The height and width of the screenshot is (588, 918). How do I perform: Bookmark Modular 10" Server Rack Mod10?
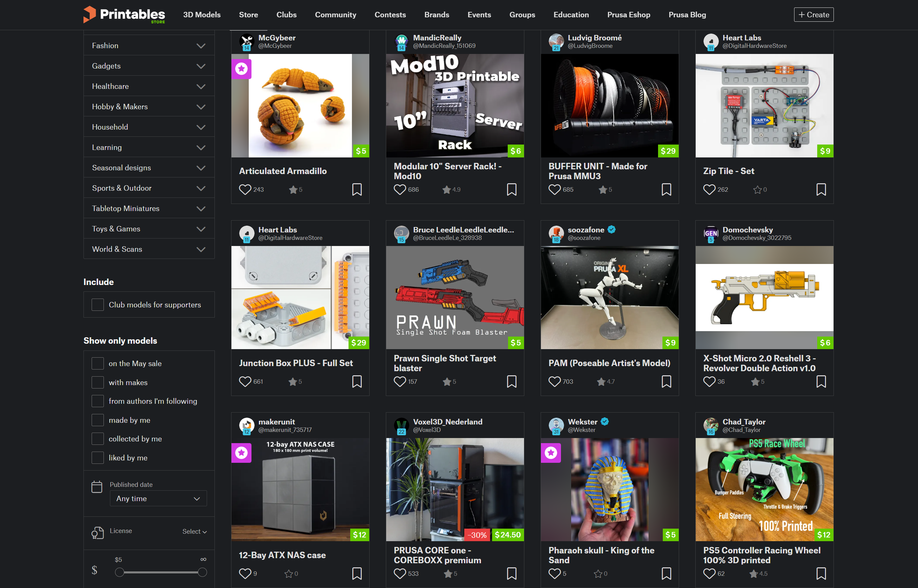(x=511, y=189)
